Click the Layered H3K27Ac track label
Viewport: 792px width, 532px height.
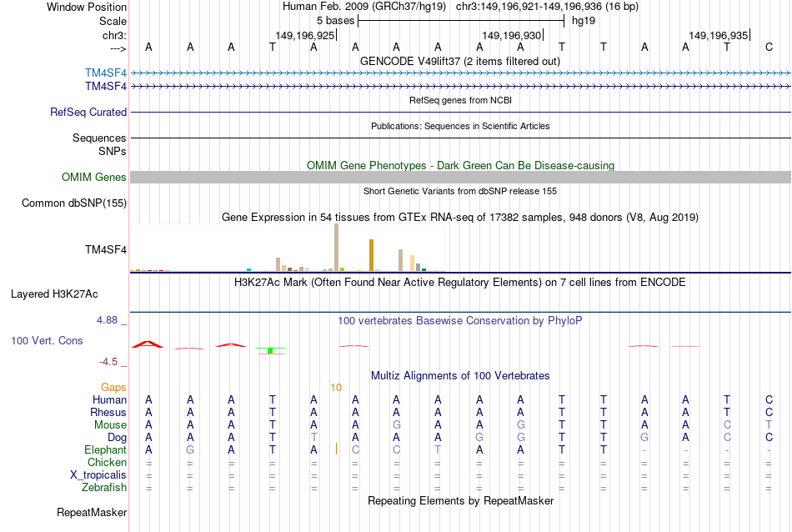point(54,294)
